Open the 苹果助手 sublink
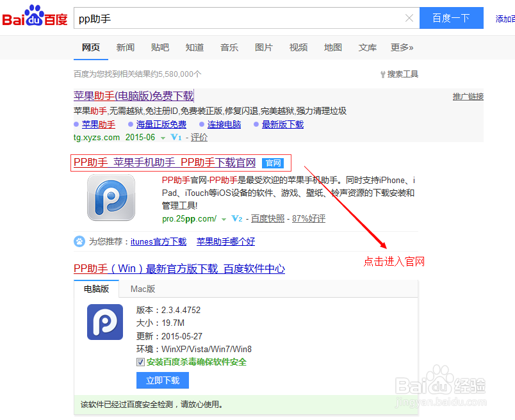515x420 pixels. (99, 124)
